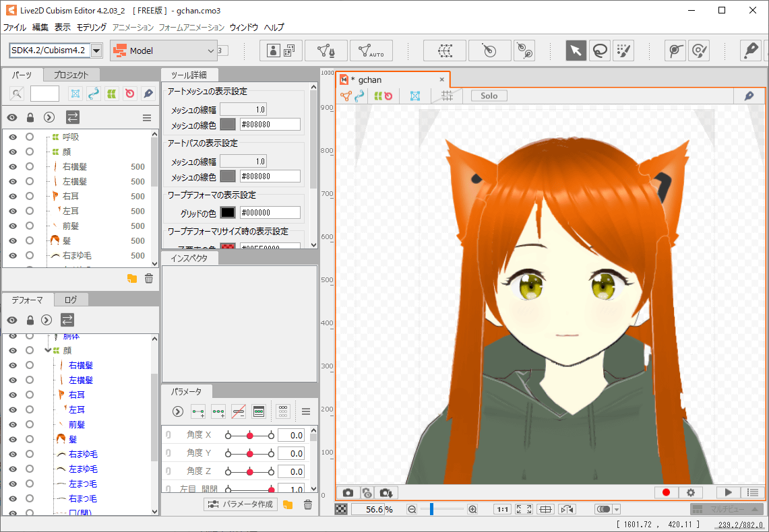Click the automatic mesh generator icon
769x532 pixels.
click(371, 51)
